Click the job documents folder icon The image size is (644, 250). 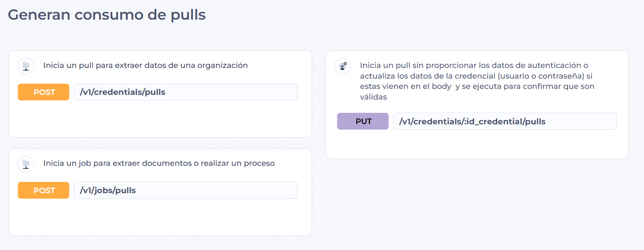(26, 164)
